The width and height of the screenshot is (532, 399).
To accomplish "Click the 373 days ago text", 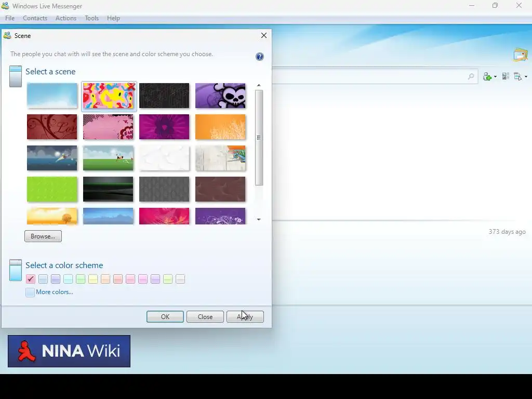I will 507,232.
